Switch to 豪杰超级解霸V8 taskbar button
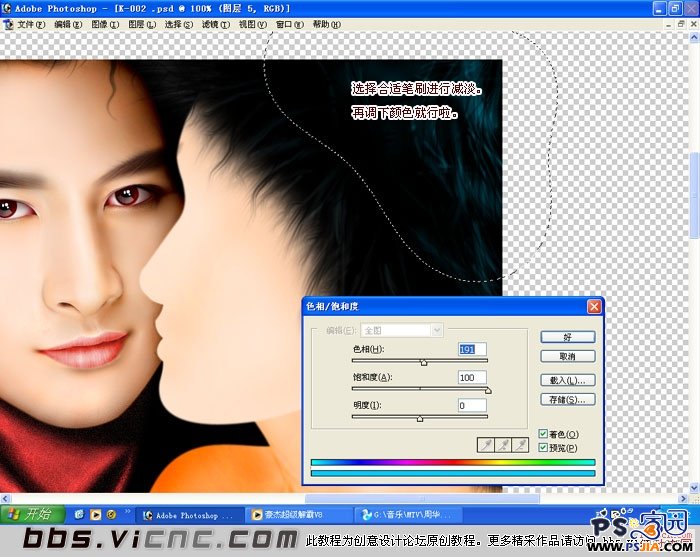The width and height of the screenshot is (700, 557). tap(298, 515)
